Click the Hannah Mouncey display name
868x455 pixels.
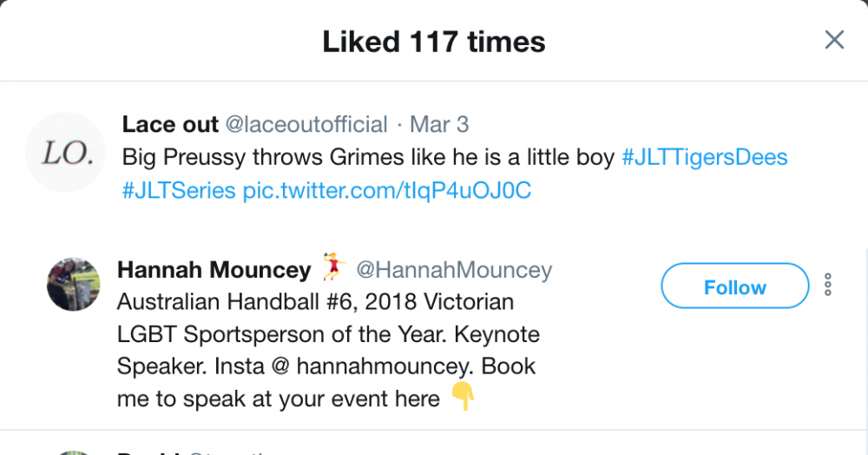point(214,270)
